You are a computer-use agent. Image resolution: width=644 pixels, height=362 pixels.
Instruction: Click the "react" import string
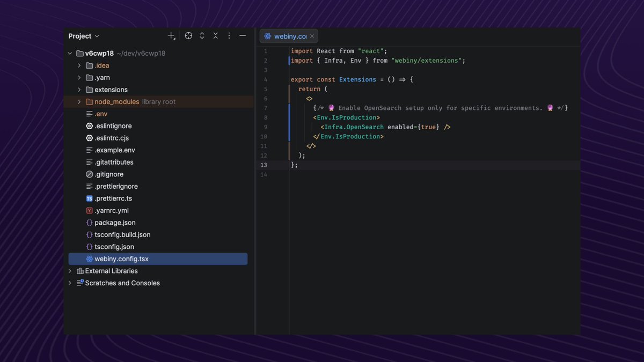tap(371, 51)
